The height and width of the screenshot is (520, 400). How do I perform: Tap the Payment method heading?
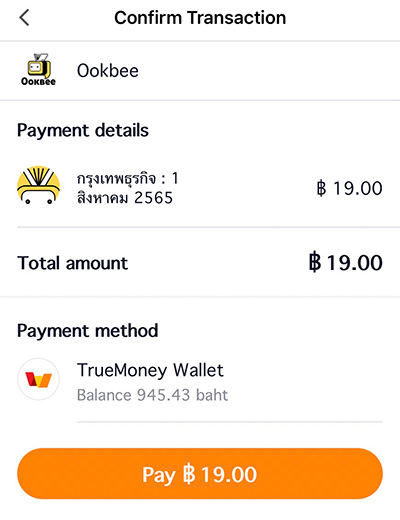[88, 331]
